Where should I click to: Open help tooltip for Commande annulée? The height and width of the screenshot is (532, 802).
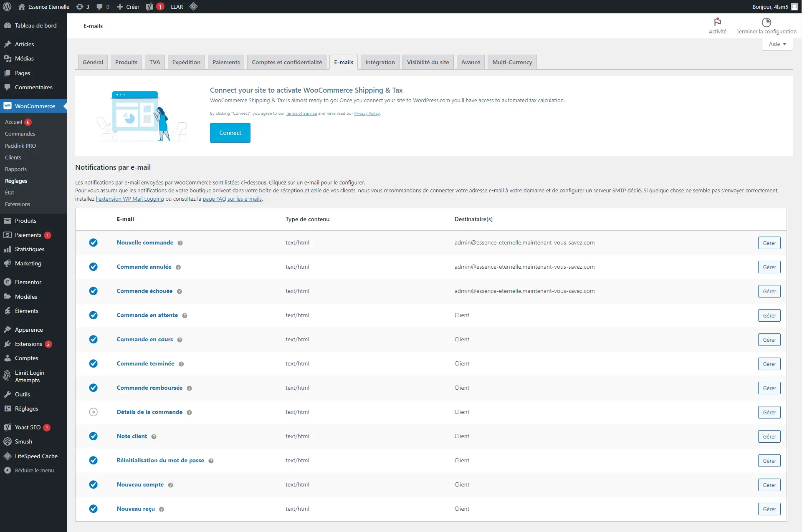pos(178,267)
